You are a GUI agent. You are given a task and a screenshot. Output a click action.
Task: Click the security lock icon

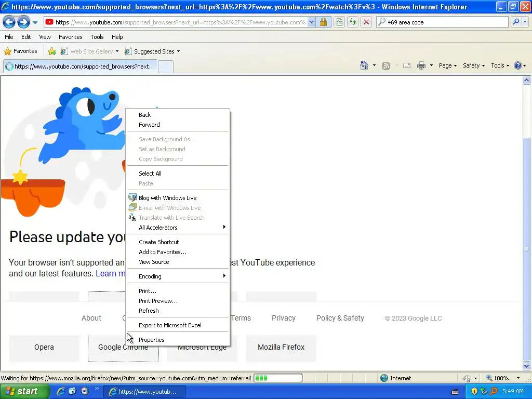click(x=323, y=22)
